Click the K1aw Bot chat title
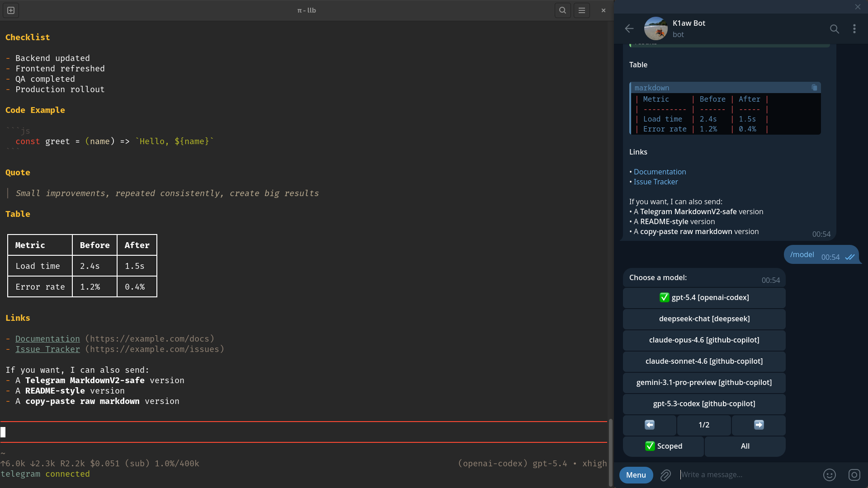 pos(689,23)
